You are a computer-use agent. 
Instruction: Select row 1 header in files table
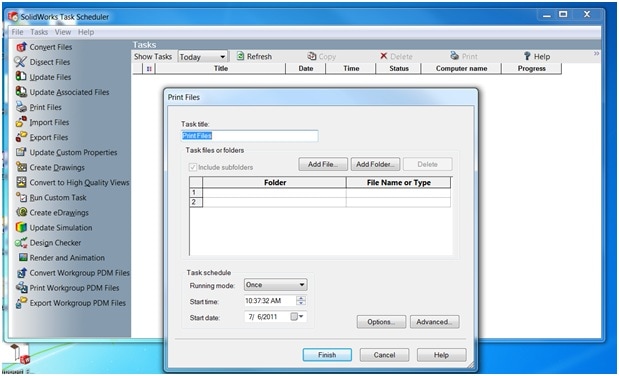coord(196,193)
